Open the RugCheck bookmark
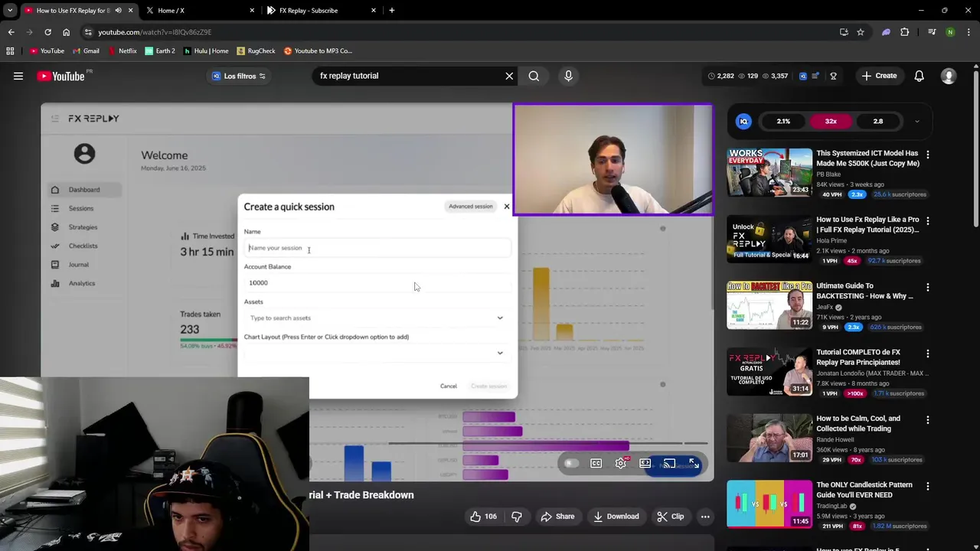 tap(256, 51)
